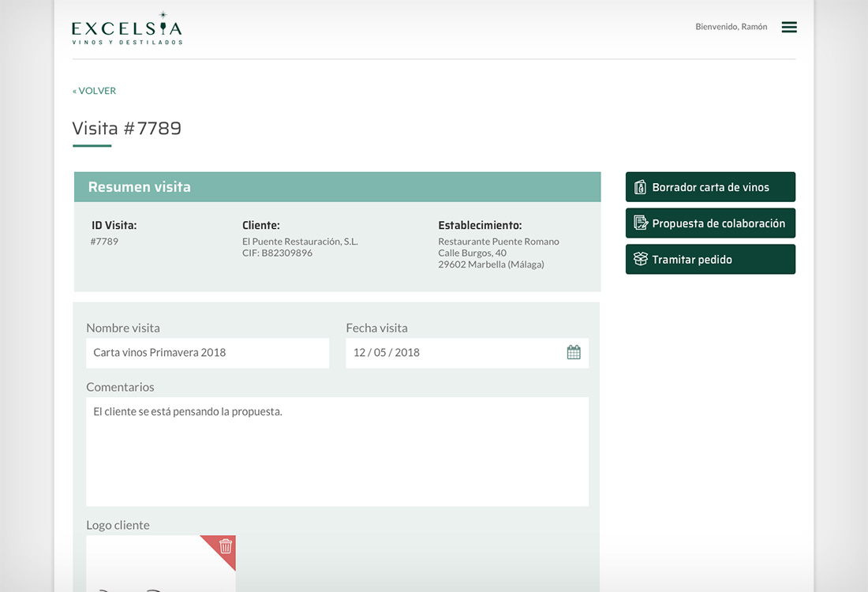Image resolution: width=868 pixels, height=592 pixels.
Task: Focus the Nombre visita input field
Action: 208,353
